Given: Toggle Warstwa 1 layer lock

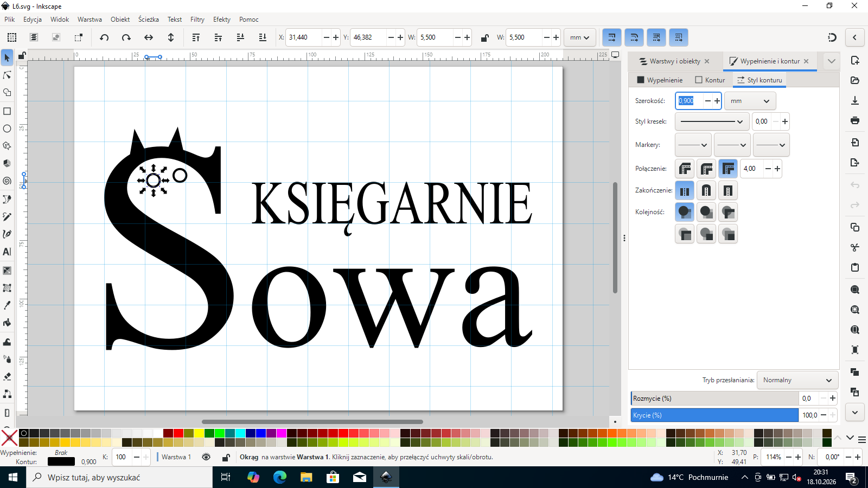Looking at the screenshot, I should pos(226,457).
